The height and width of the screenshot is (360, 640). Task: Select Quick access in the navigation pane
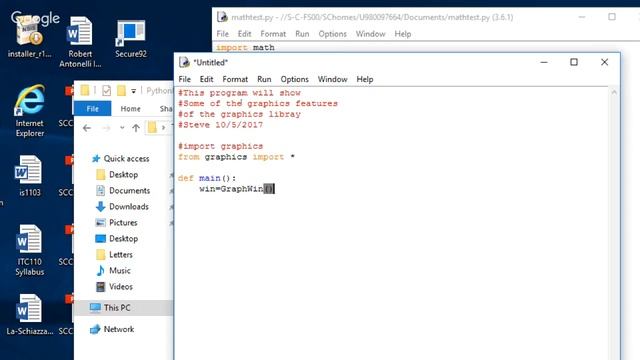click(x=120, y=158)
